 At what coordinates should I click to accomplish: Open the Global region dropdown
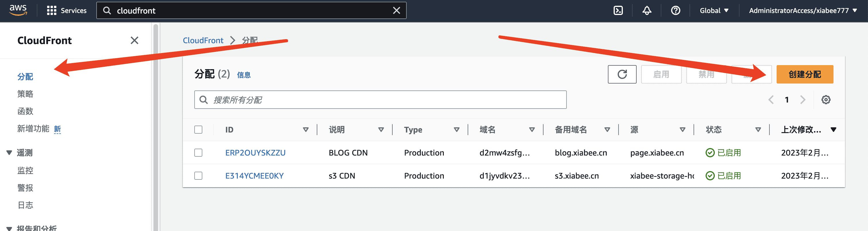click(x=714, y=10)
